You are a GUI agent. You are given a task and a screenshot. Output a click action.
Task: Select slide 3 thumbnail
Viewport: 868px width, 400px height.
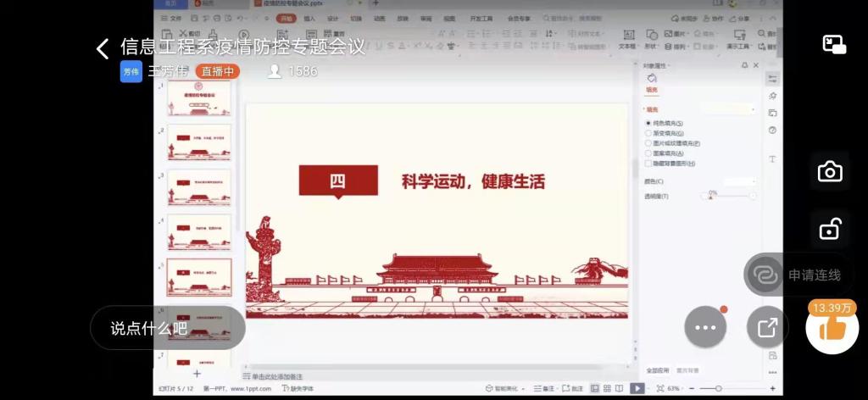tap(199, 187)
